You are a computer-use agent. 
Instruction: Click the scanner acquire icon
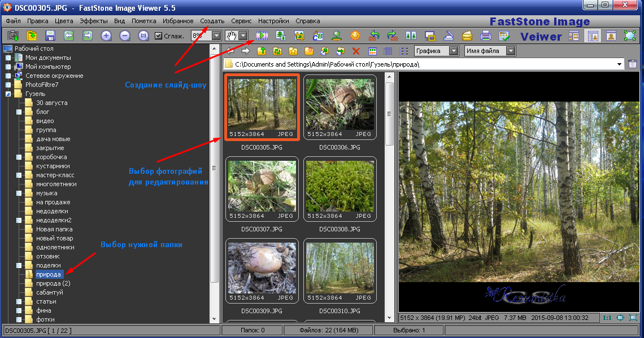[x=449, y=36]
